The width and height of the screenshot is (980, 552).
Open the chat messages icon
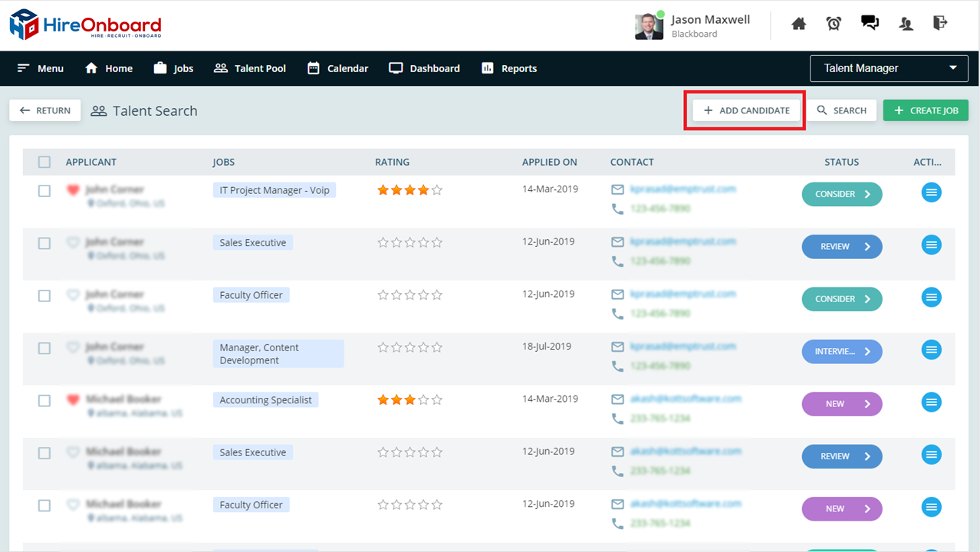pos(870,23)
